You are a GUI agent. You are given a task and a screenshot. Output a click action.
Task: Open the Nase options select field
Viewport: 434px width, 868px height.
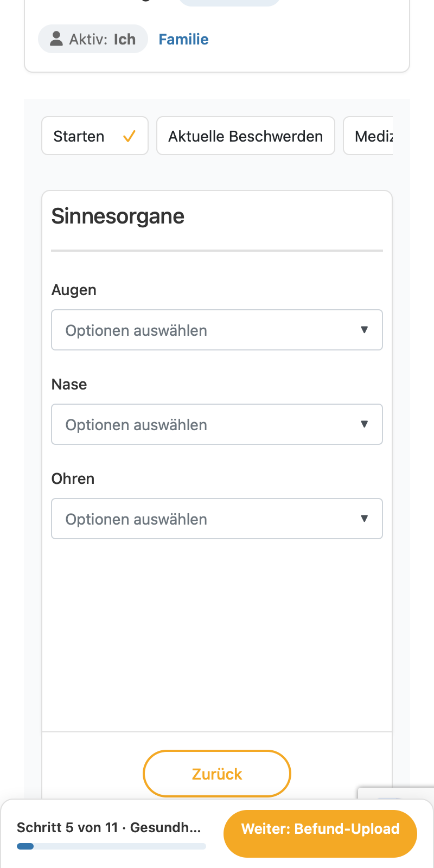[x=217, y=424]
